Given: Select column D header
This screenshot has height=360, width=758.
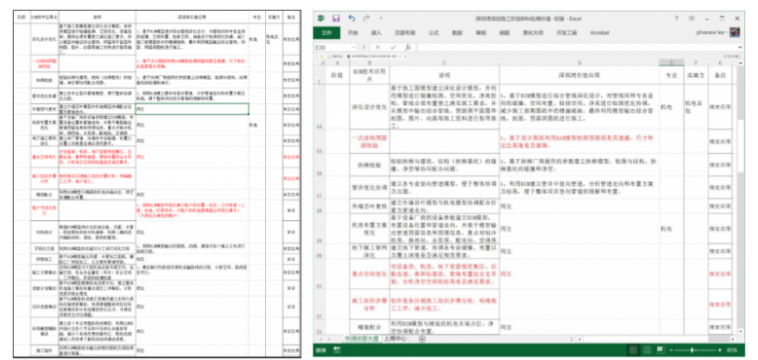Looking at the screenshot, I should [x=579, y=63].
